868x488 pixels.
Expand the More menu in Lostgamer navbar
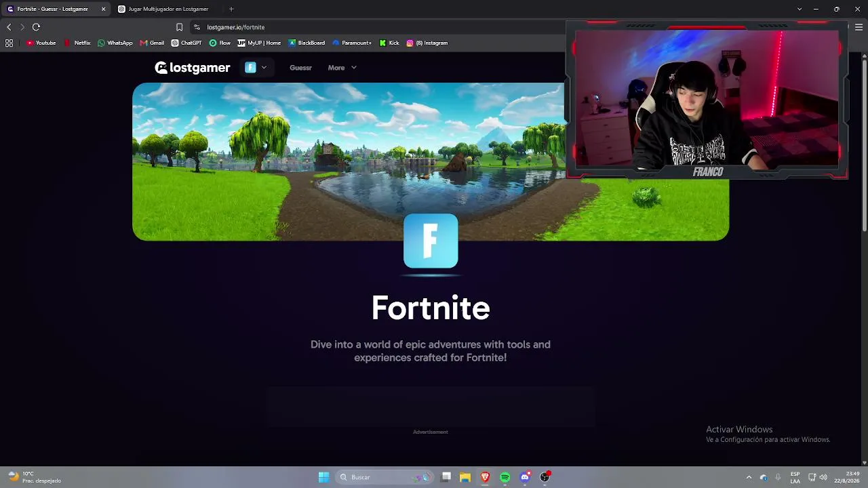click(x=342, y=68)
